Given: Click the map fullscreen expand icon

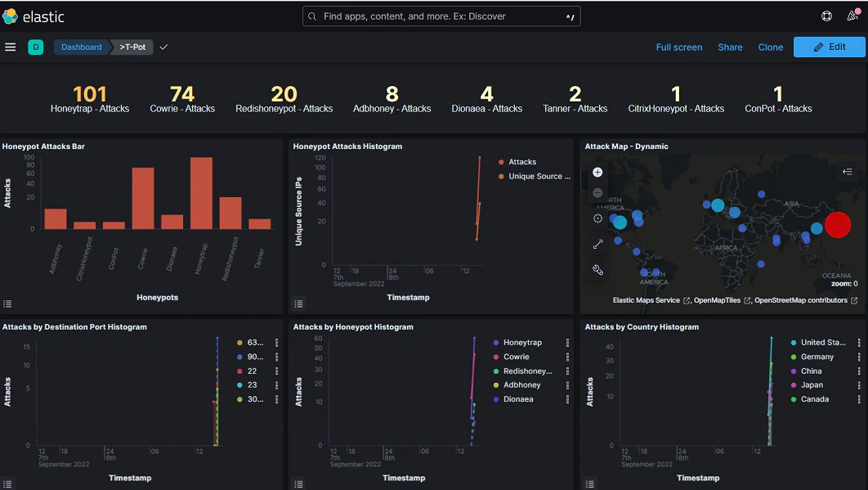Looking at the screenshot, I should coord(597,245).
